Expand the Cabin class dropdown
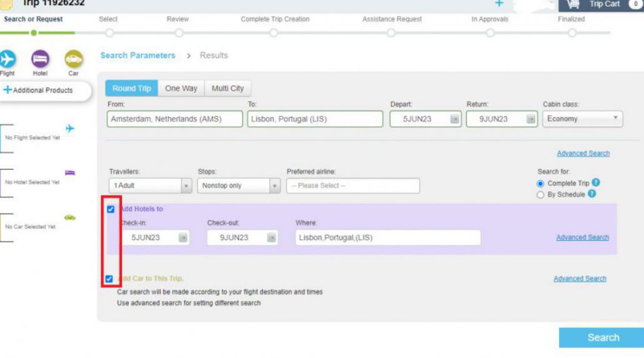The height and width of the screenshot is (358, 644). pos(582,119)
